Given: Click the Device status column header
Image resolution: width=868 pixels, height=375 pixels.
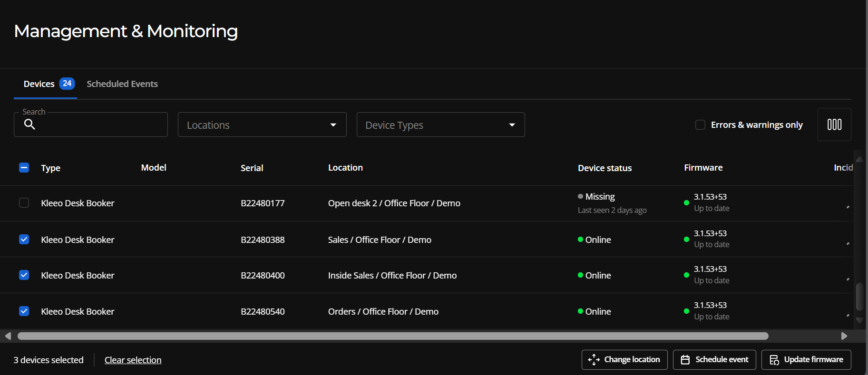Looking at the screenshot, I should (x=605, y=168).
